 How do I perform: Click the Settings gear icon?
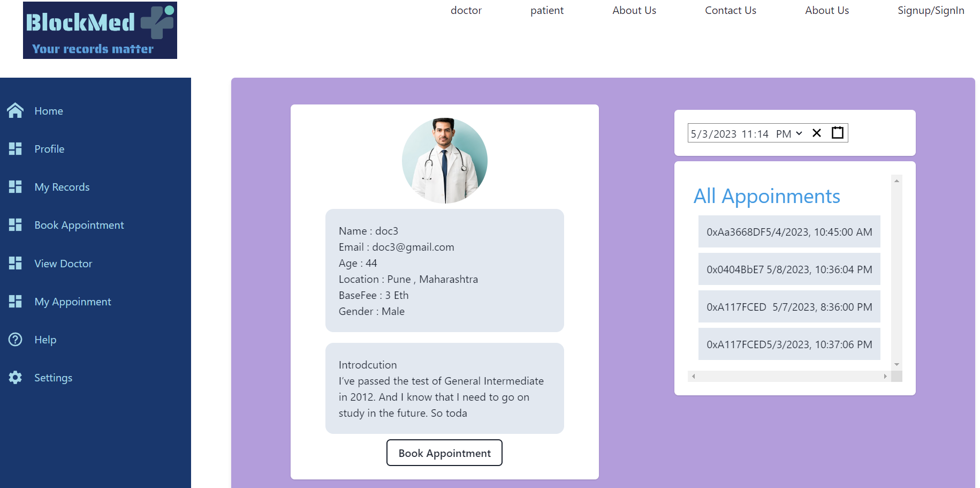pos(15,378)
